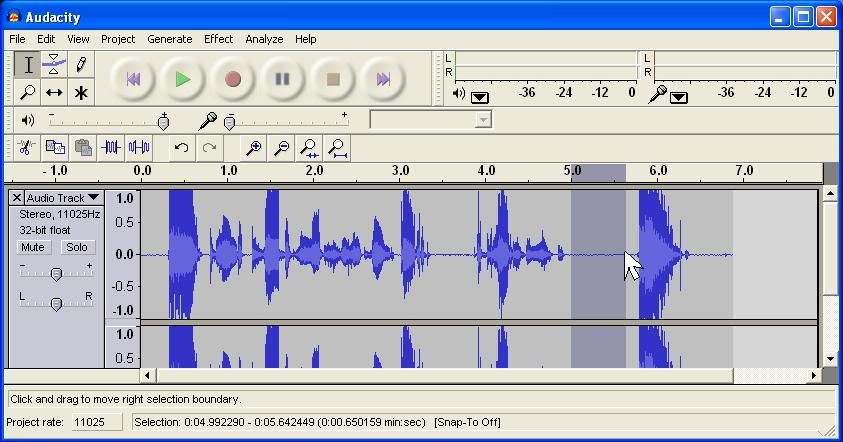The width and height of the screenshot is (843, 442).
Task: Select the Envelope tool
Action: pyautogui.click(x=54, y=65)
